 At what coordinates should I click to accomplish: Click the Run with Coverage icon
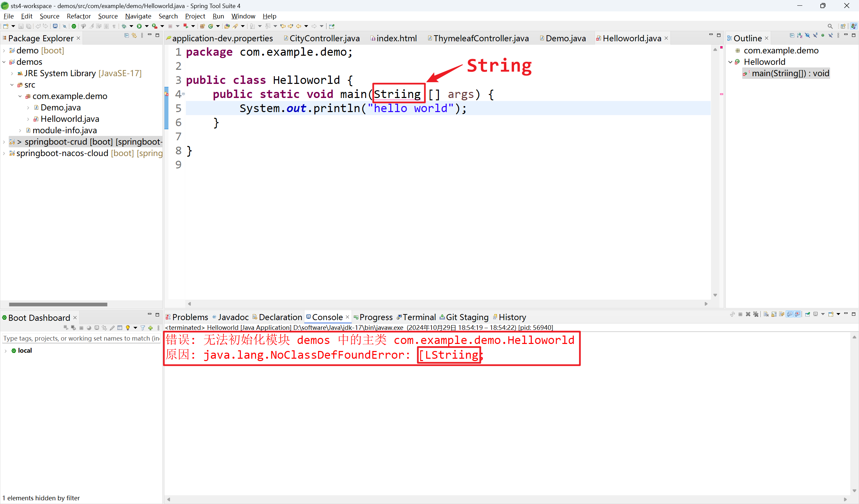click(x=155, y=26)
